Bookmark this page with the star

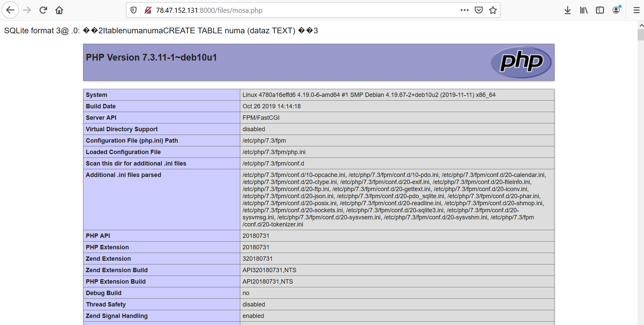click(493, 10)
